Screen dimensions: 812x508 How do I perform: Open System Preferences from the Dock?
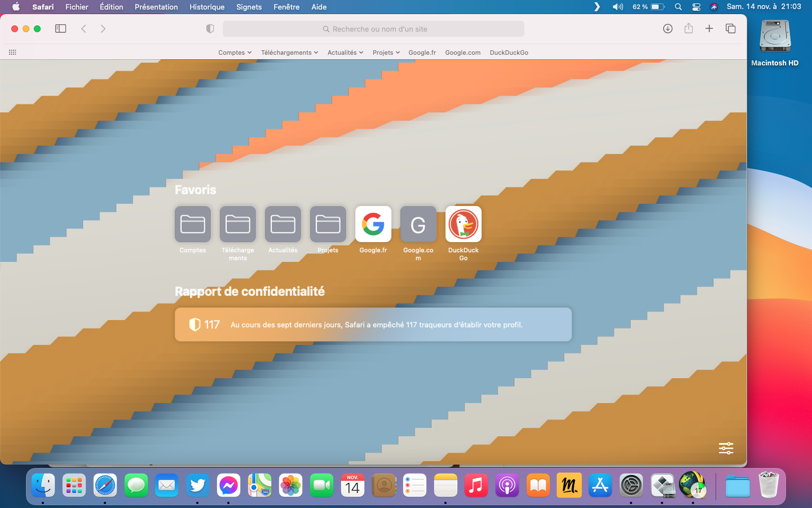[631, 485]
